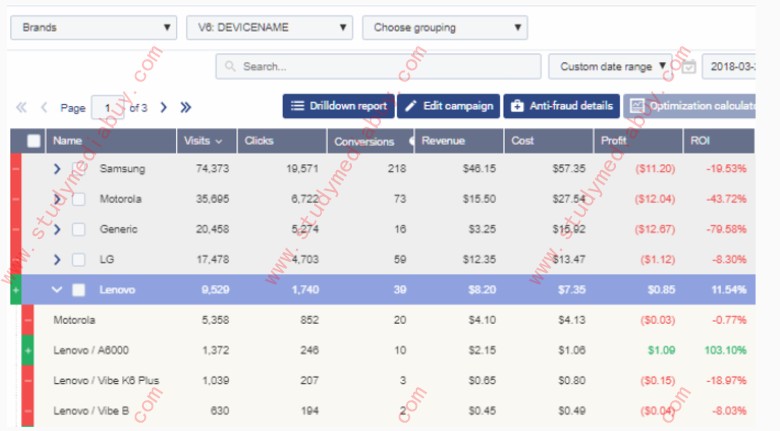Viewport: 780px width, 431px height.
Task: Sort by Cost column header
Action: 549,141
